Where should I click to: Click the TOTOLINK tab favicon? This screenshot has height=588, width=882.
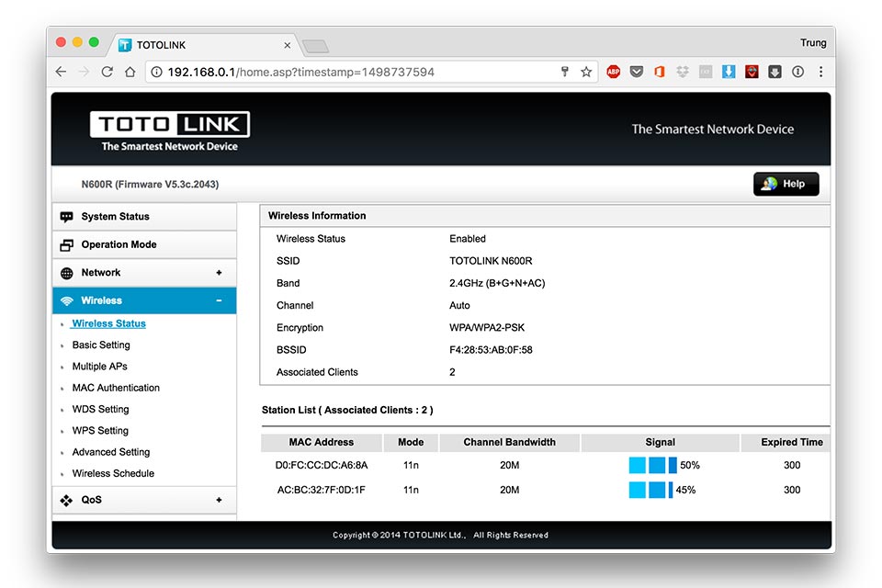point(125,45)
